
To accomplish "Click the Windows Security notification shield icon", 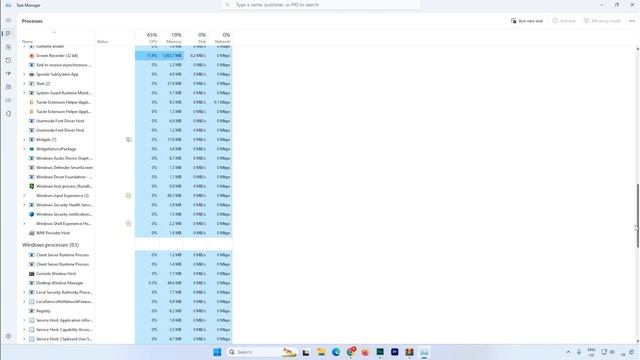I will (31, 214).
